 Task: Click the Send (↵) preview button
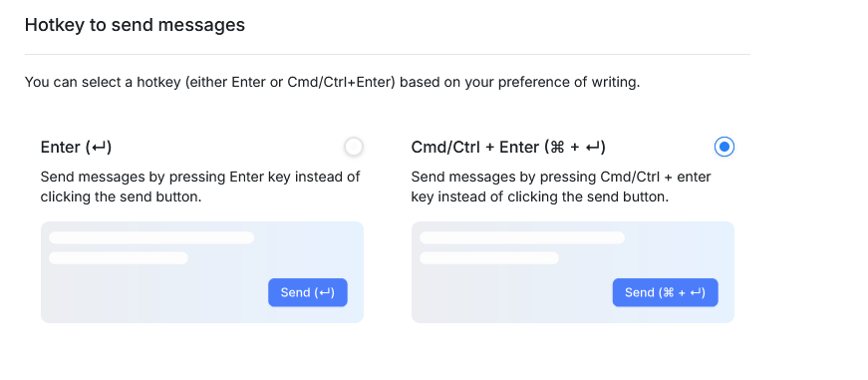[308, 292]
